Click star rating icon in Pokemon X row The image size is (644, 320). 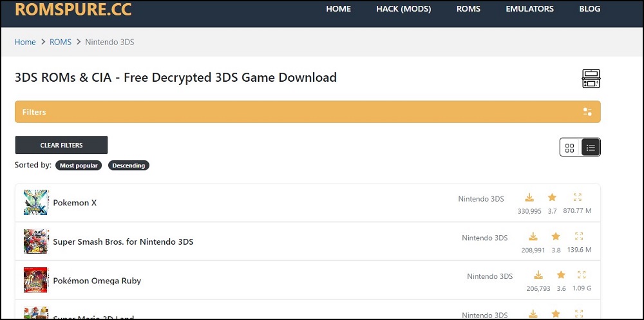pos(552,198)
